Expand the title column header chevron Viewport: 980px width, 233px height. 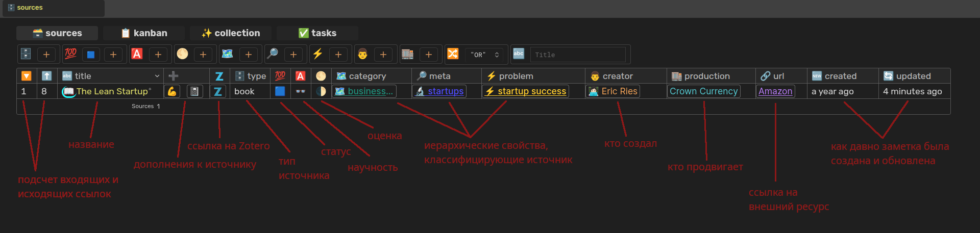point(157,76)
